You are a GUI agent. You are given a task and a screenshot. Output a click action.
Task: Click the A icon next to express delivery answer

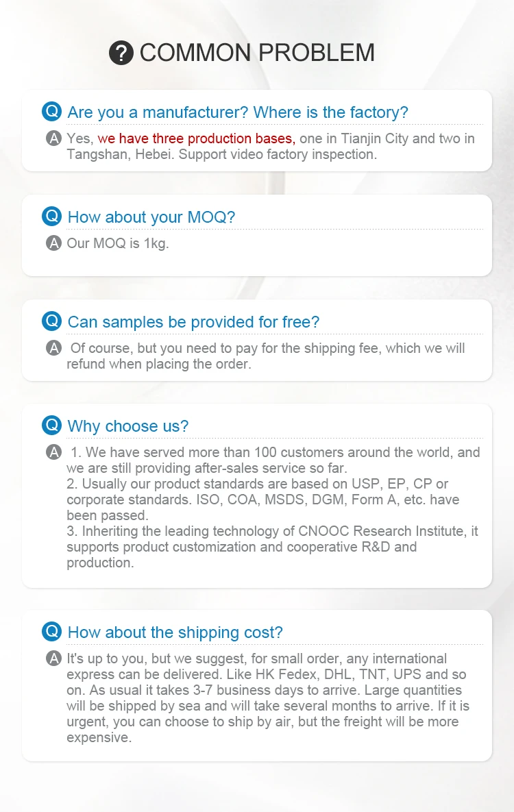53,659
